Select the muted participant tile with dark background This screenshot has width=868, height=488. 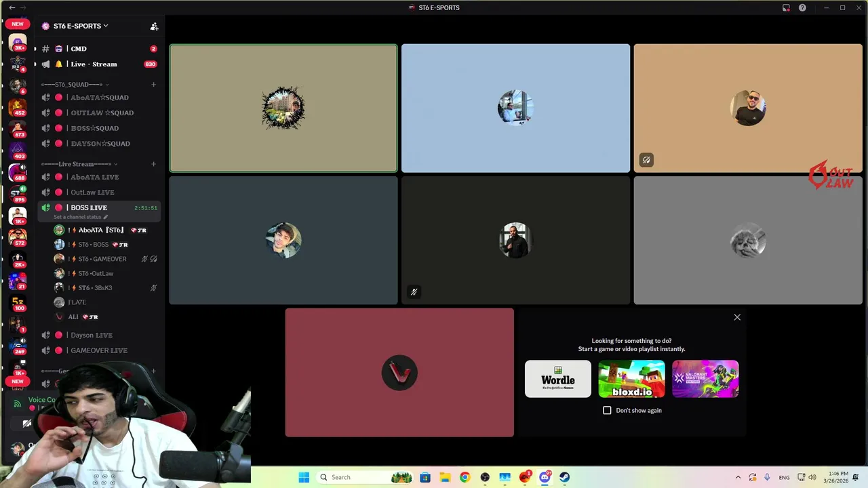pos(515,241)
